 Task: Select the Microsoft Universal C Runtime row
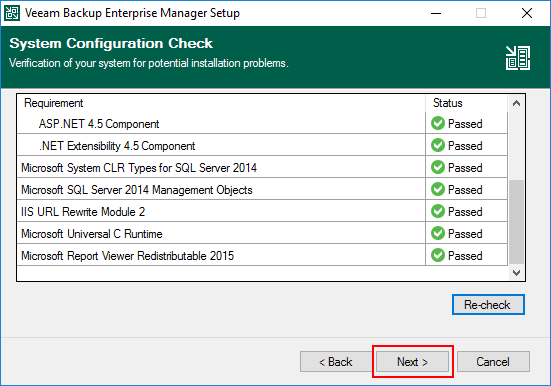click(262, 234)
